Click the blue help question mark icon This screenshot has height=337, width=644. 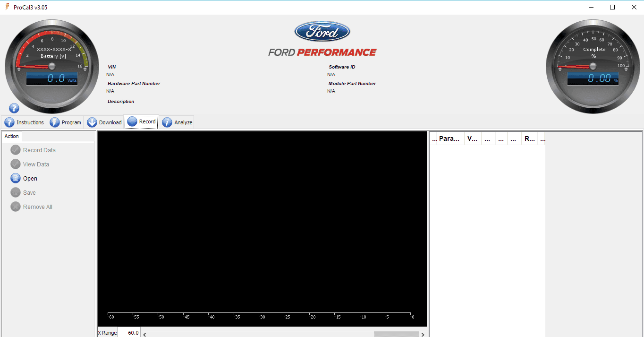click(14, 108)
